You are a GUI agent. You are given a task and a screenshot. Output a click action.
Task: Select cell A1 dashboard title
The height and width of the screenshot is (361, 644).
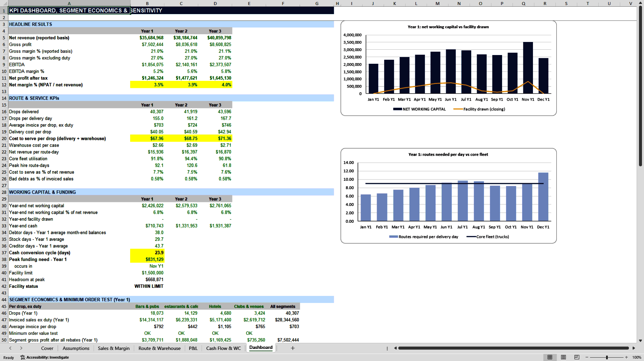coord(69,10)
